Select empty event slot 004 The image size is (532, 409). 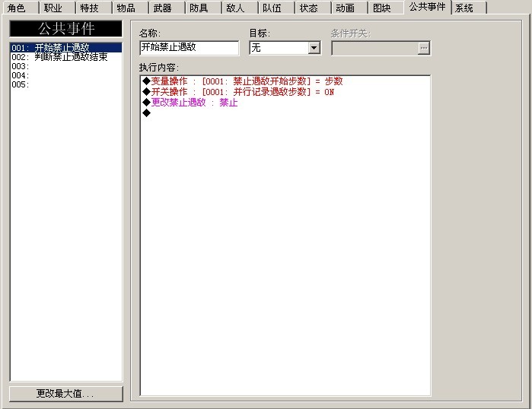click(66, 75)
